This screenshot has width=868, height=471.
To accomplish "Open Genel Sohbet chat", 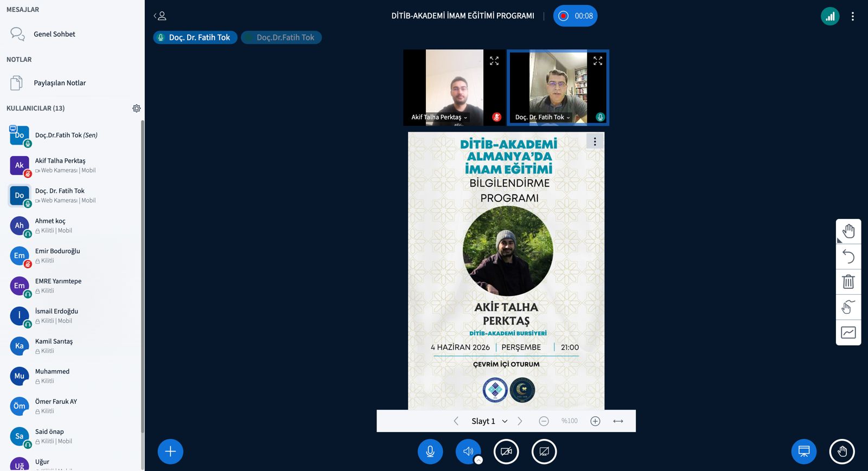I will pos(72,34).
